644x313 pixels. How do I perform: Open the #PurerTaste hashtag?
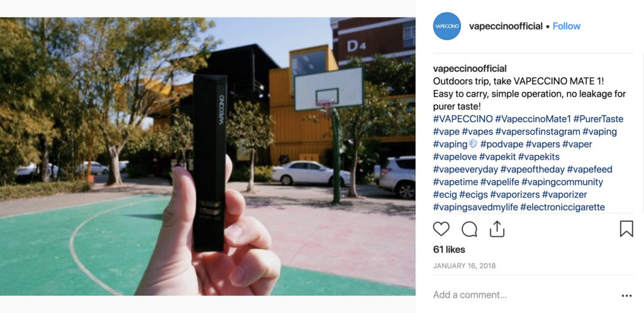[x=599, y=119]
